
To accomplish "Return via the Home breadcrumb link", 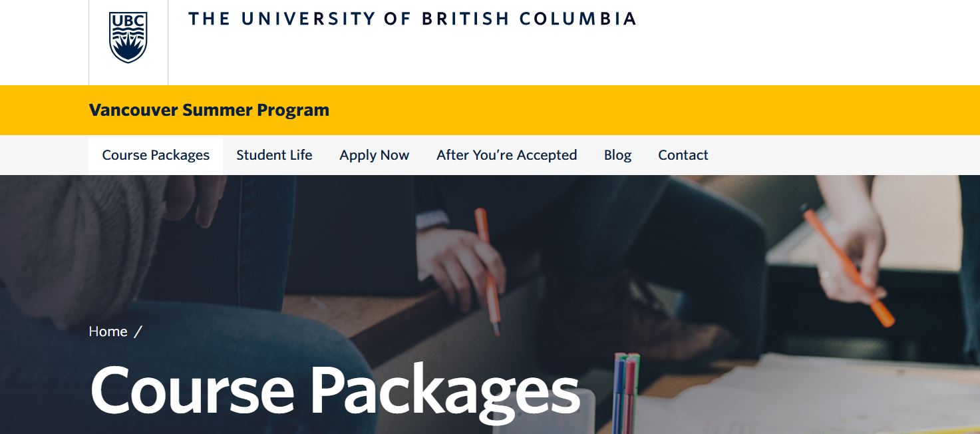I will 108,331.
